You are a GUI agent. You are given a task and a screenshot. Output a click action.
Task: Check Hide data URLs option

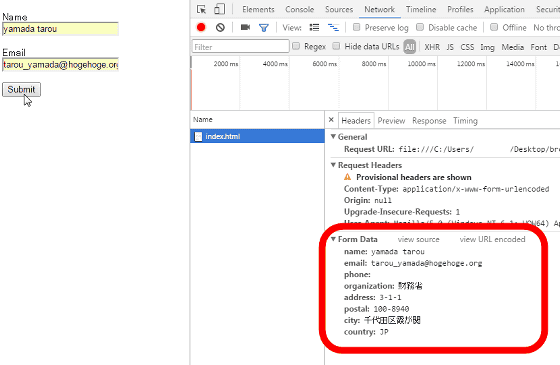pos(336,46)
